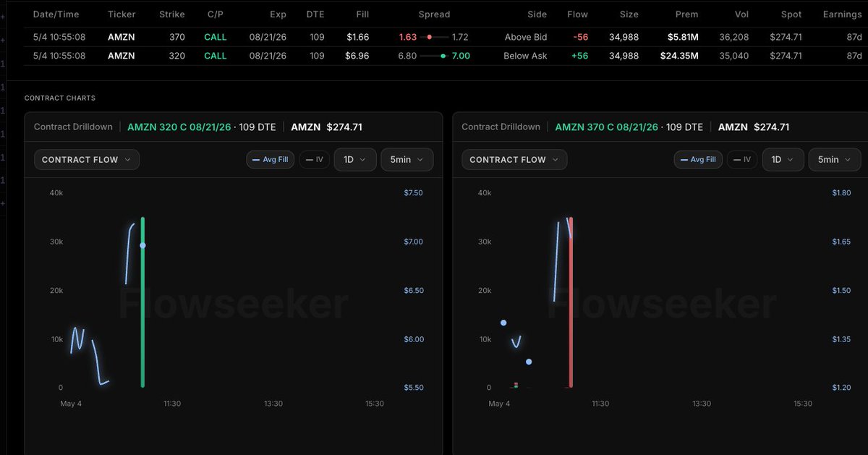Toggle IV line on AMZN 320 C chart
Image resolution: width=868 pixels, height=455 pixels.
pos(315,160)
